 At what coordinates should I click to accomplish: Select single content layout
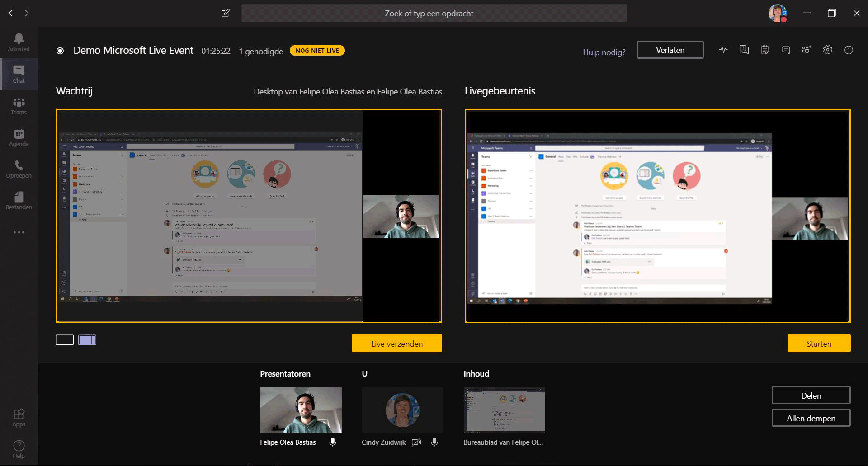[65, 340]
